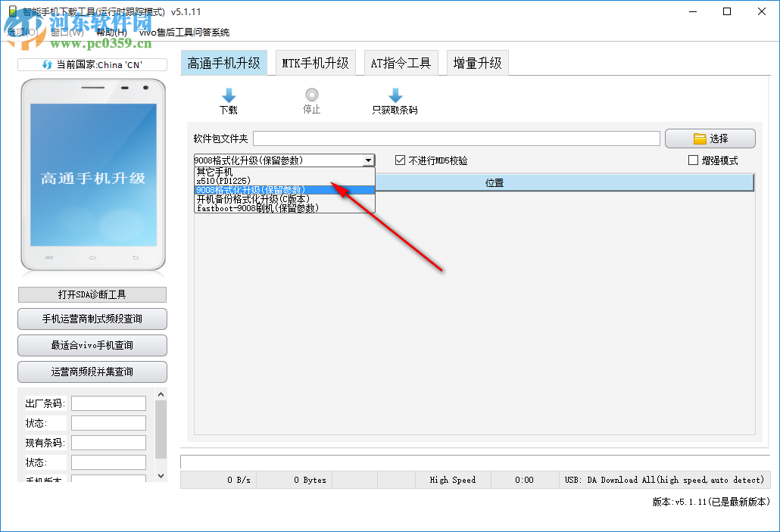Click the 最适合vivo手机查询 button

tap(92, 345)
